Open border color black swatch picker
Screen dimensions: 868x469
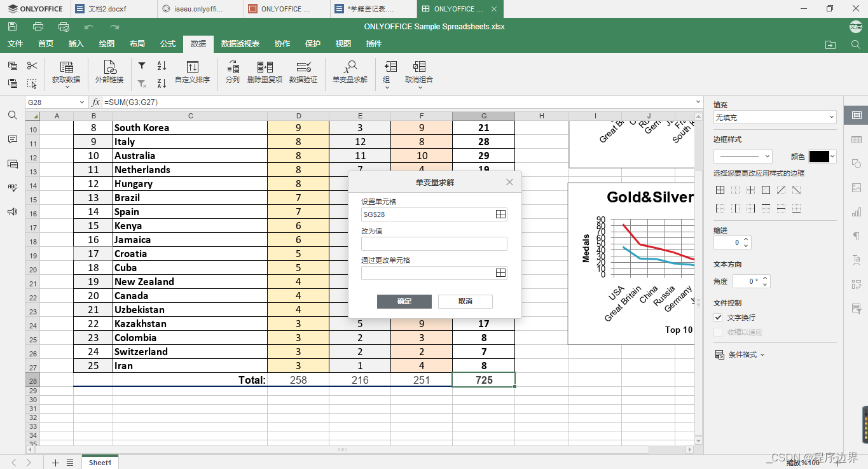pos(822,157)
